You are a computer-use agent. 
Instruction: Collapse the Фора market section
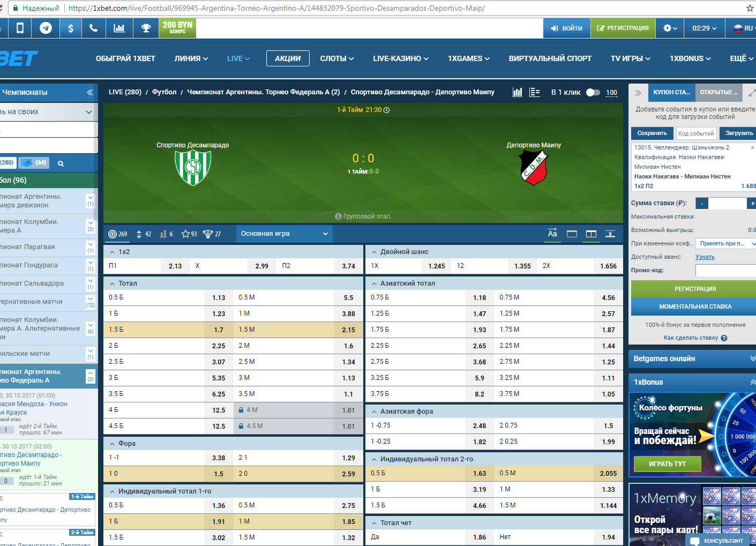pyautogui.click(x=113, y=444)
